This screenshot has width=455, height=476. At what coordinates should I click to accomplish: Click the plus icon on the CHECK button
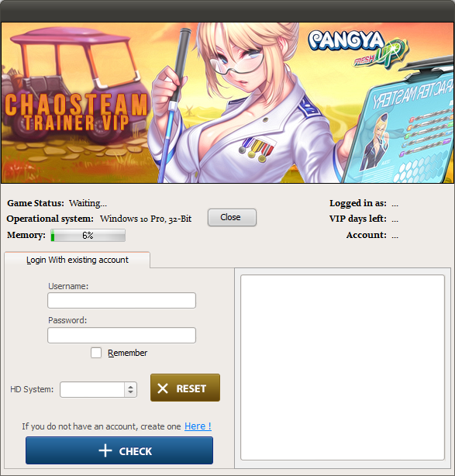pyautogui.click(x=105, y=450)
